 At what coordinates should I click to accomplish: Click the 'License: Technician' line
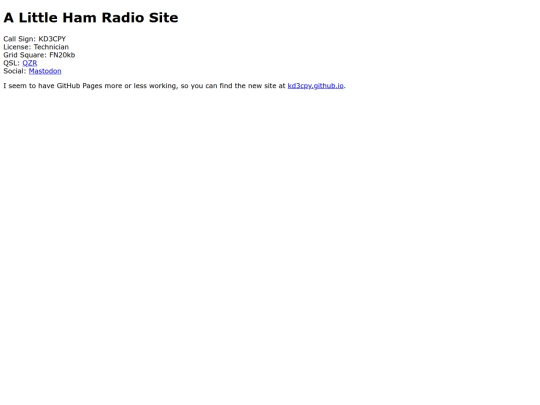point(36,47)
